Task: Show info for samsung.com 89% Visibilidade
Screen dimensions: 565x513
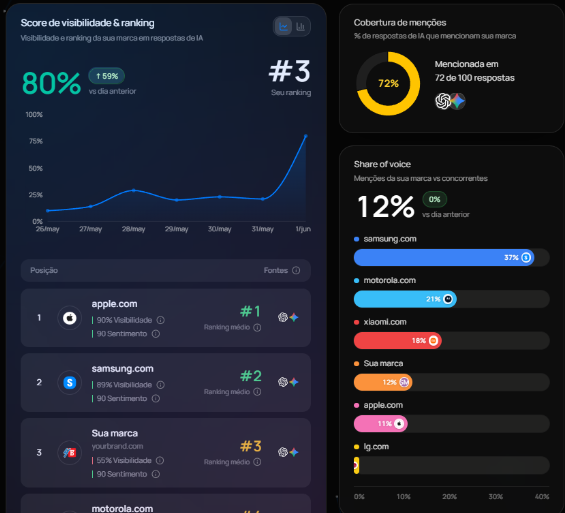Action: [x=161, y=385]
